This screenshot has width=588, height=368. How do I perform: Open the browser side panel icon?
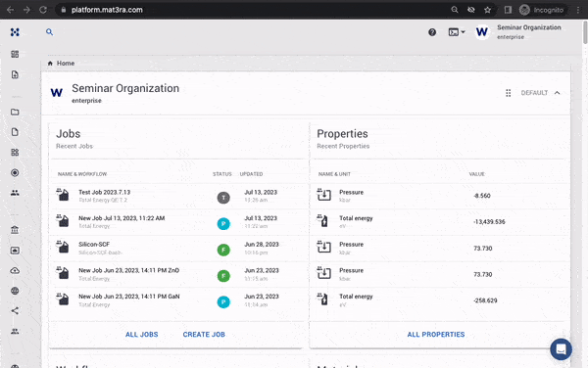[x=508, y=10]
